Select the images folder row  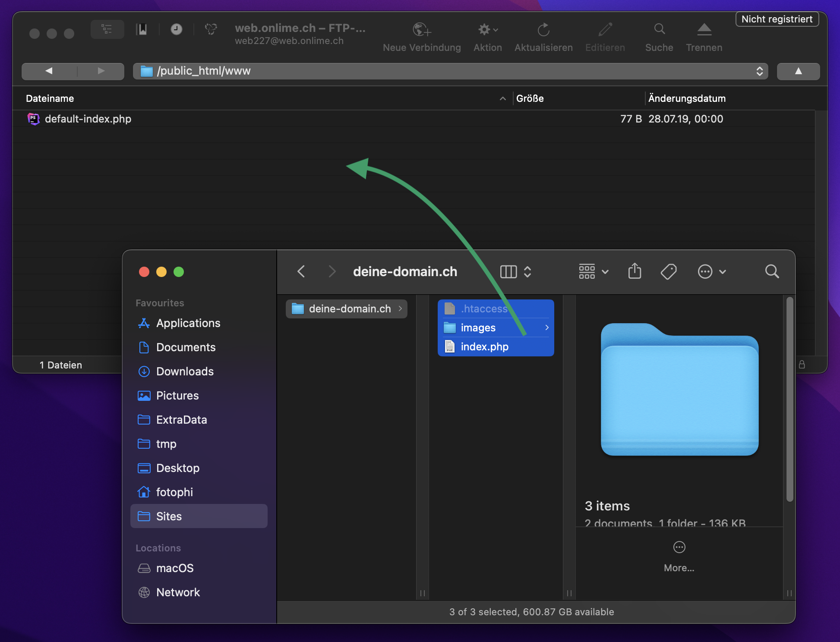pos(496,327)
